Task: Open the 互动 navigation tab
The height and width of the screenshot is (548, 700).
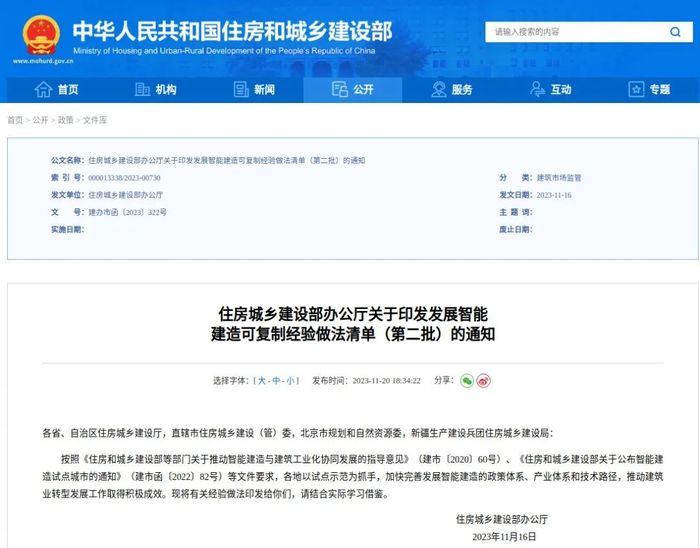Action: (550, 90)
